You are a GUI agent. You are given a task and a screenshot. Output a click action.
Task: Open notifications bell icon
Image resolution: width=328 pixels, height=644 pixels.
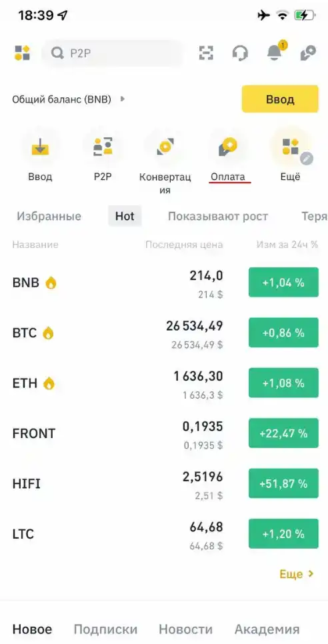(x=275, y=52)
